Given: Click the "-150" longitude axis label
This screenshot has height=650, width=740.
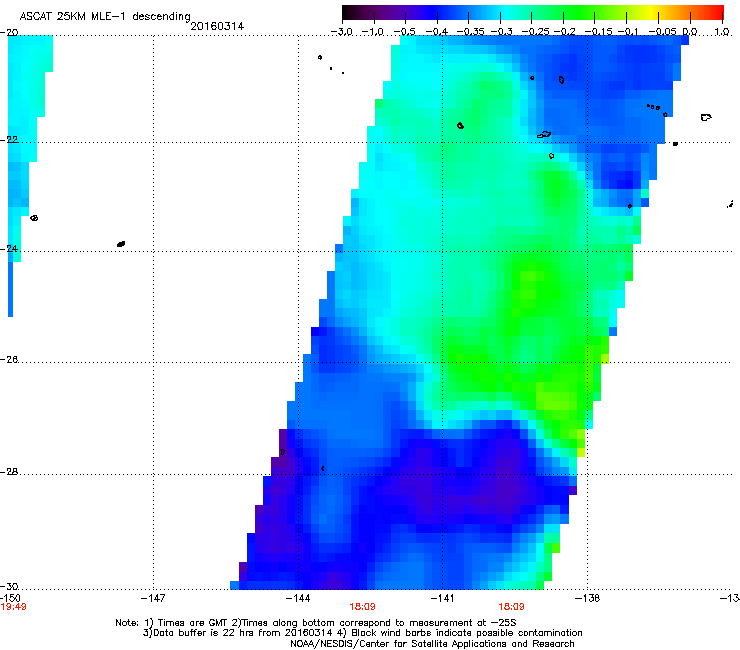Looking at the screenshot, I should point(10,598).
